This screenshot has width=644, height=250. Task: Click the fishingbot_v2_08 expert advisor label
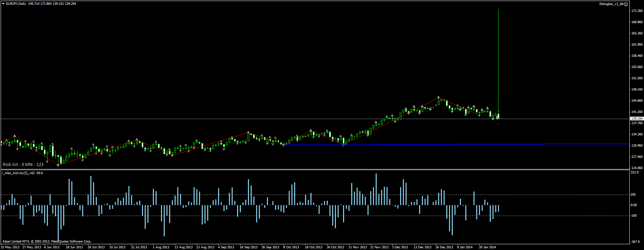click(611, 4)
